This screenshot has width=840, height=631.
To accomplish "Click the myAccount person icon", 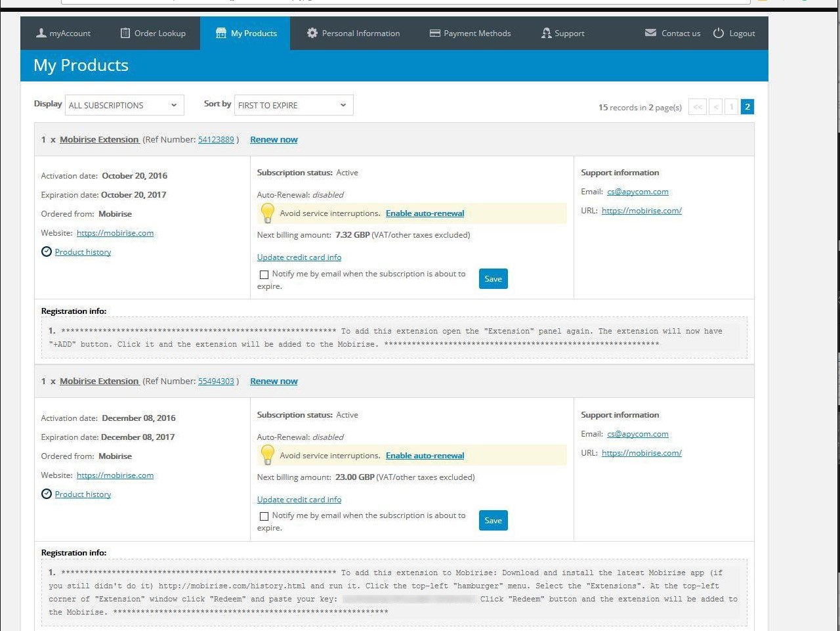I will coord(41,33).
